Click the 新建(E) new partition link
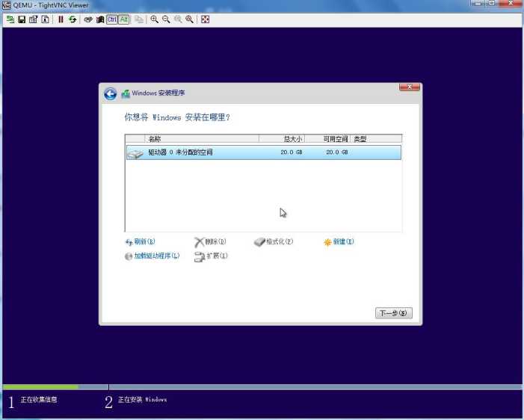Image resolution: width=524 pixels, height=420 pixels. coord(339,241)
